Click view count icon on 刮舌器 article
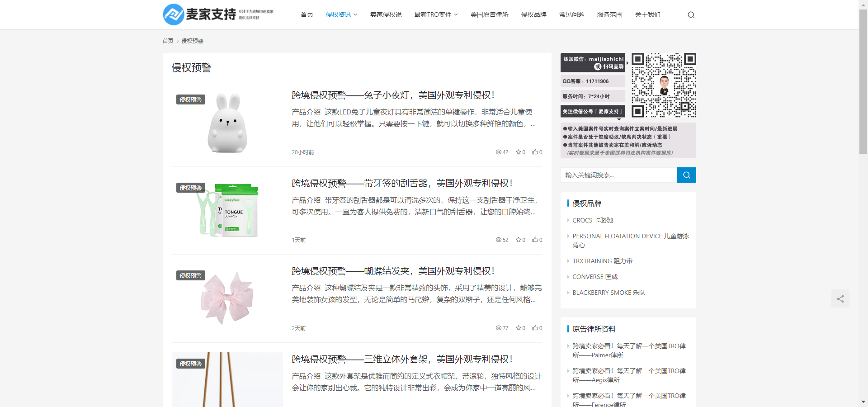The height and width of the screenshot is (407, 868). tap(498, 240)
